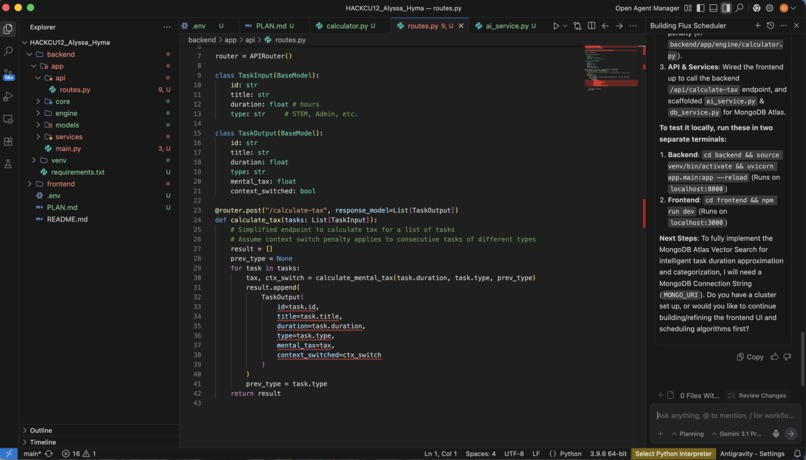This screenshot has width=806, height=460.
Task: Copy the agent response
Action: coord(750,357)
